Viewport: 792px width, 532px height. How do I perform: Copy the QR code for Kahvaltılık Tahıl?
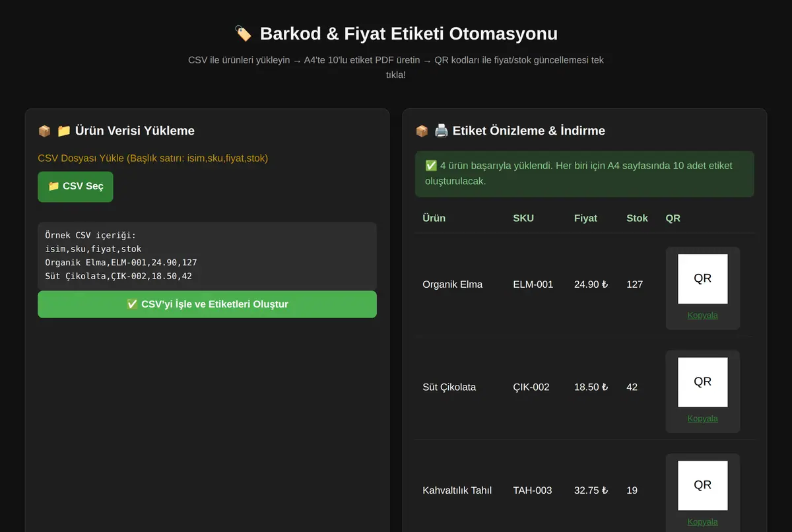coord(702,522)
